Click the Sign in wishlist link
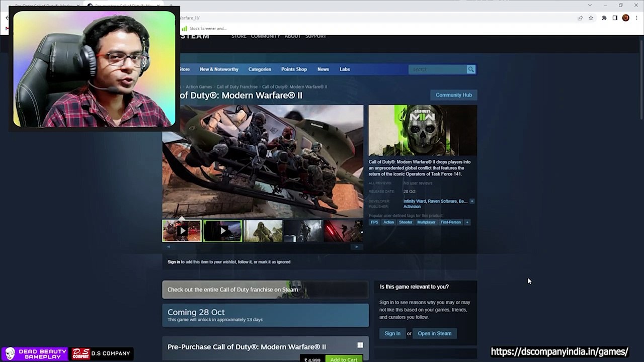Image resolution: width=644 pixels, height=362 pixels. (174, 262)
